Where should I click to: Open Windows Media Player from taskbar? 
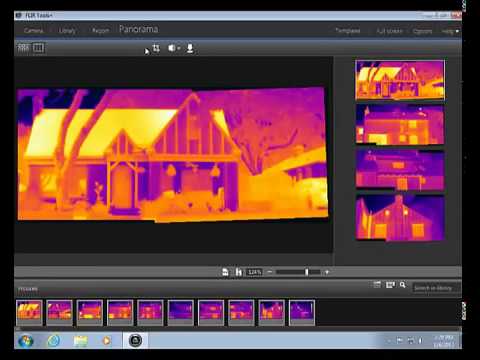106,341
